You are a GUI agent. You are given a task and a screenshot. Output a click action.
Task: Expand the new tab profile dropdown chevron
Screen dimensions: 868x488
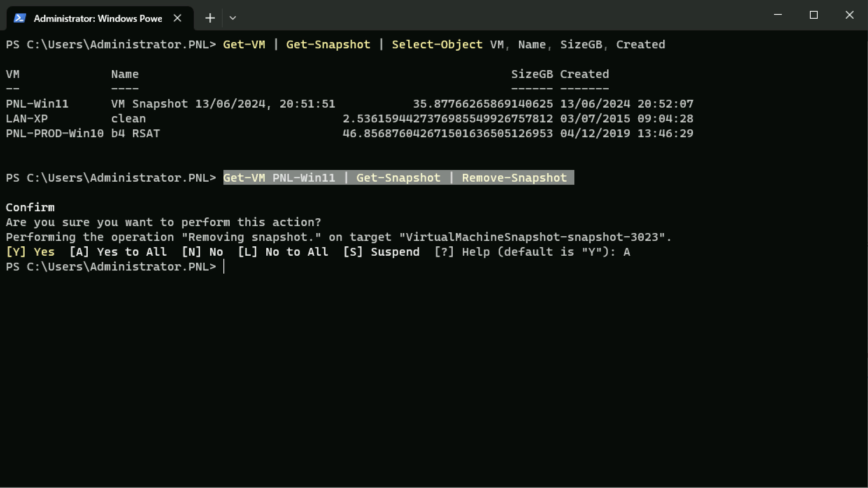(x=233, y=18)
